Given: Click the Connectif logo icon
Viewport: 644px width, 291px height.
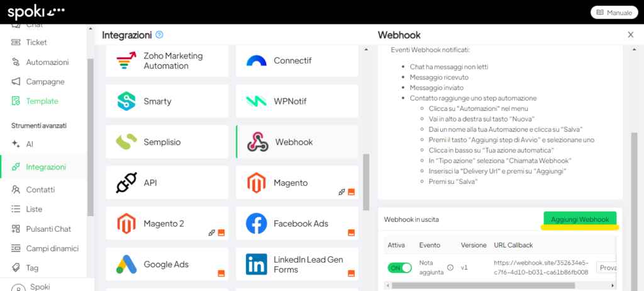Looking at the screenshot, I should [257, 61].
